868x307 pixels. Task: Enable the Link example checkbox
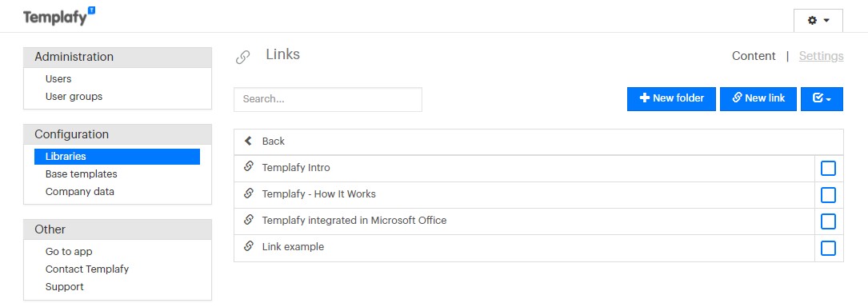(828, 248)
